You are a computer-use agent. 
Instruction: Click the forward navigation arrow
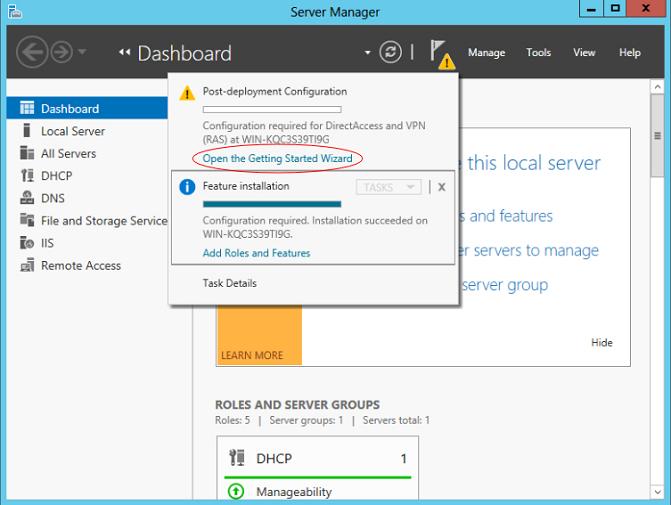[60, 52]
